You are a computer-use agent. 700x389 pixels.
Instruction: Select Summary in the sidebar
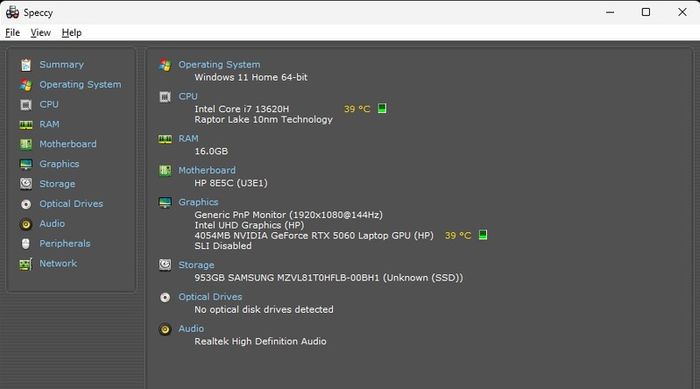(62, 65)
